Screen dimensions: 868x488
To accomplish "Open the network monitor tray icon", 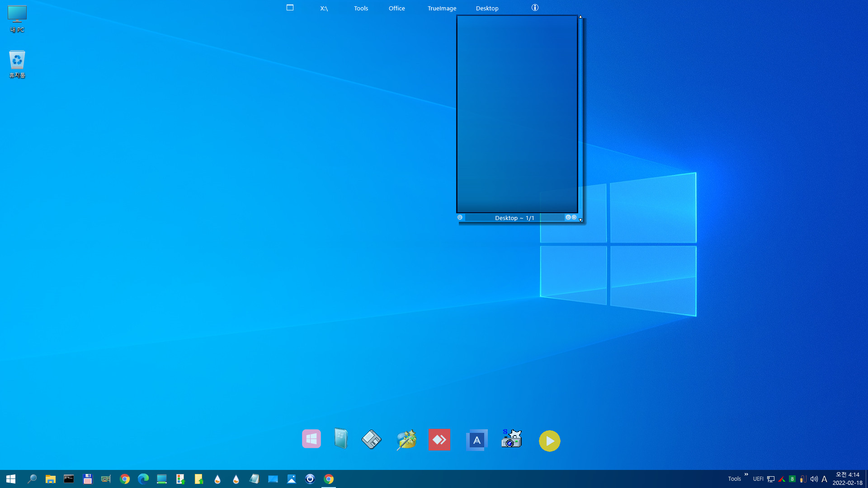I will point(771,479).
